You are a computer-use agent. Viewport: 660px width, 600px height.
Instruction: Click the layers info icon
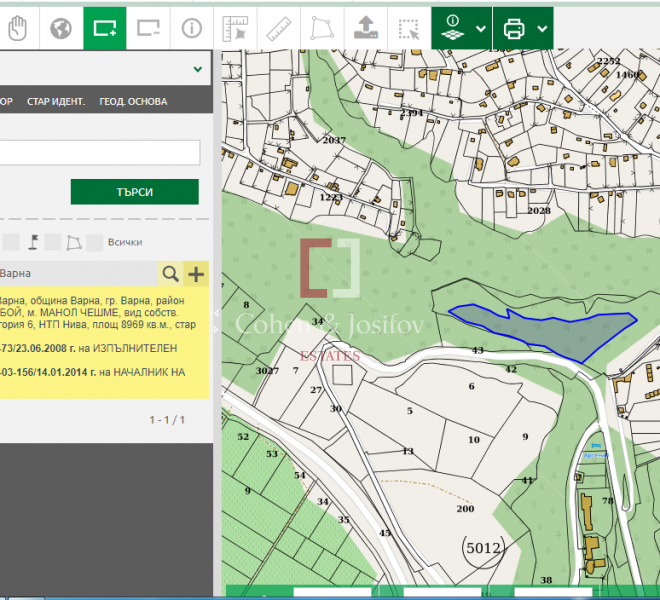[x=453, y=28]
